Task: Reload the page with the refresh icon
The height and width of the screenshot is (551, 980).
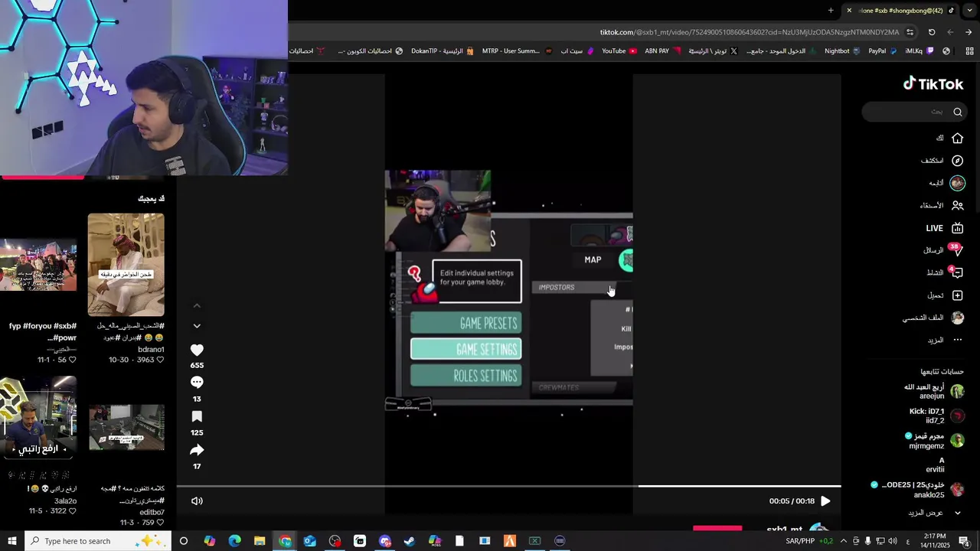Action: point(932,32)
